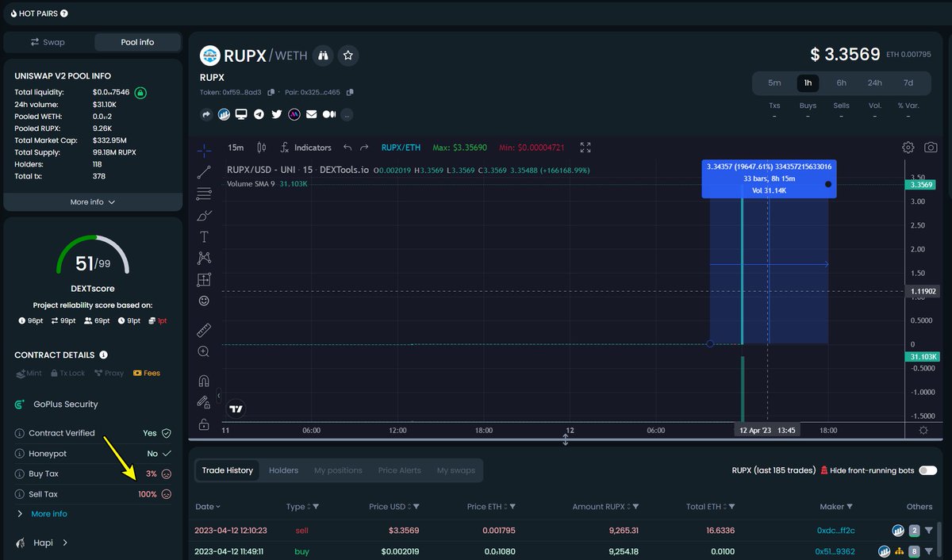Switch chart pair to RUPX/ETH
This screenshot has width=952, height=560.
pyautogui.click(x=401, y=148)
